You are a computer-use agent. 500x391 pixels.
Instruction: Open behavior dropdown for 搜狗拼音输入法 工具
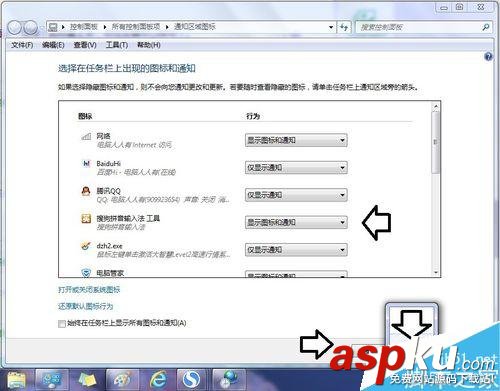[296, 222]
